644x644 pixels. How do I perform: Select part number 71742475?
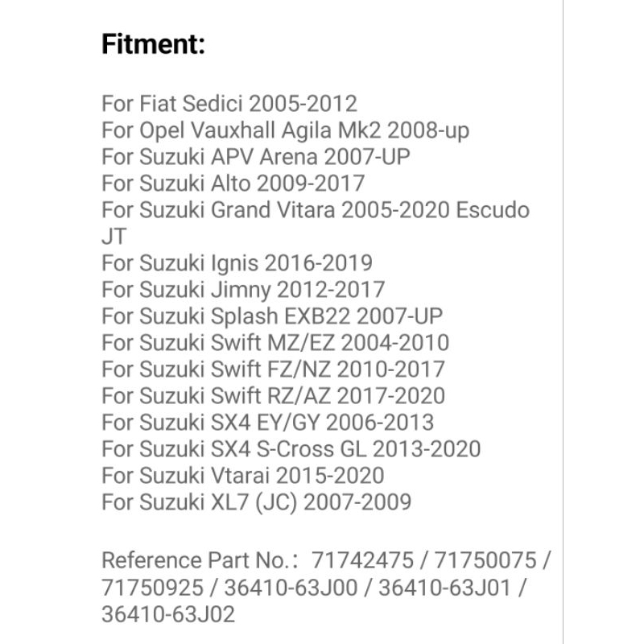(365, 560)
